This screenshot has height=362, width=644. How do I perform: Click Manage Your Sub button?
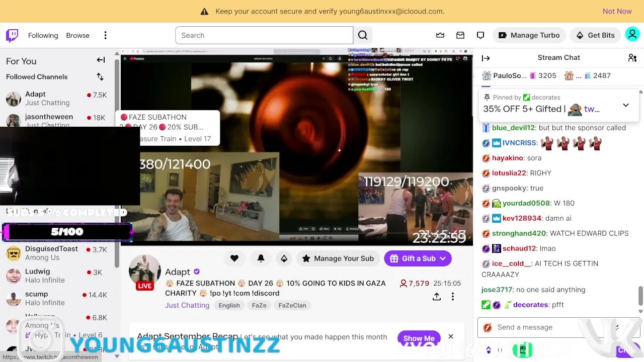(338, 258)
